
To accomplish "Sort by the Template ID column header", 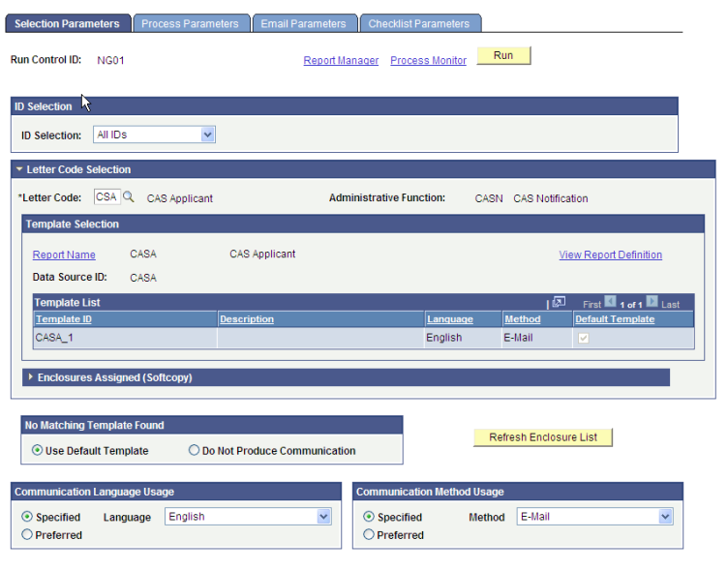I will 64,319.
